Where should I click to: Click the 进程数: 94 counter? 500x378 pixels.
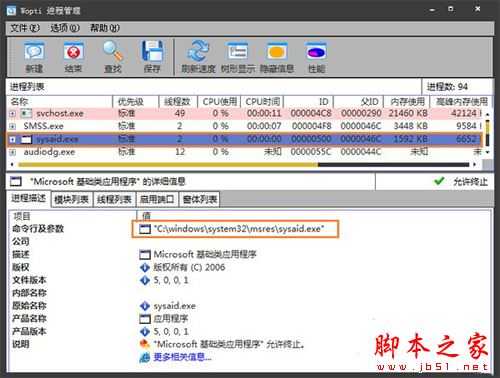point(448,87)
